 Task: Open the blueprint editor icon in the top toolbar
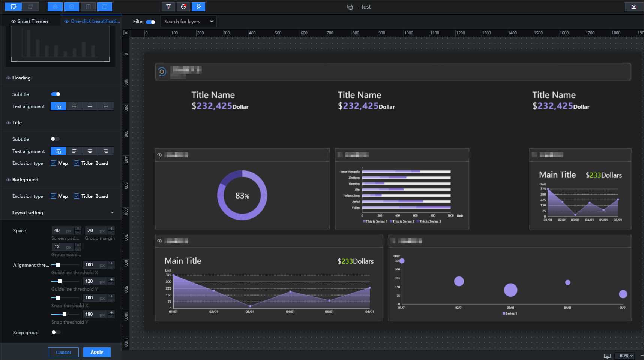coord(30,7)
